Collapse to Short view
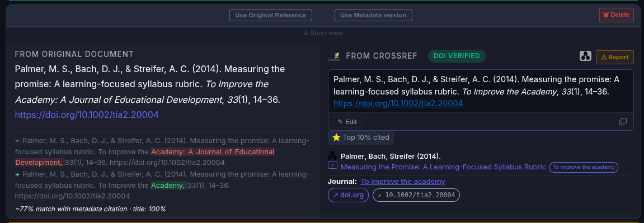Screen dimensions: 644x223 coord(323,33)
